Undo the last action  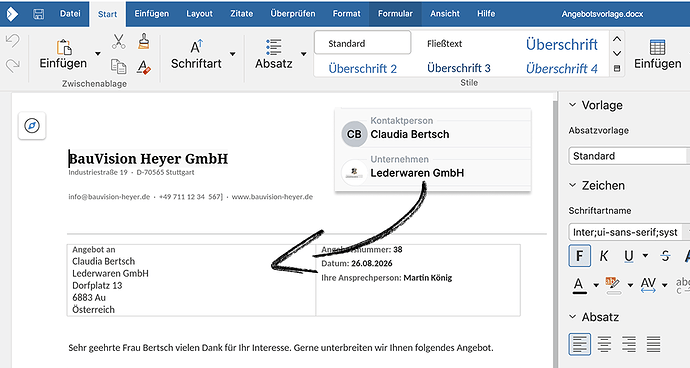coord(13,41)
